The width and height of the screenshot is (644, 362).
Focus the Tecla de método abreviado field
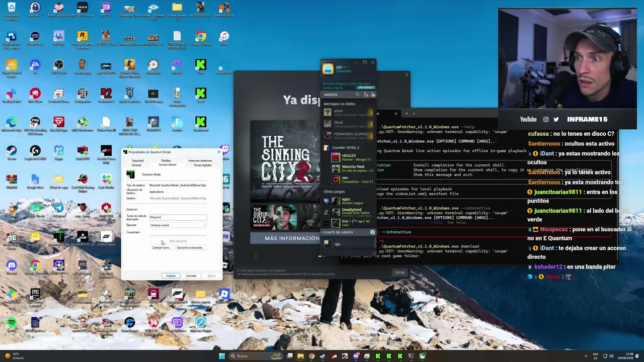(178, 217)
